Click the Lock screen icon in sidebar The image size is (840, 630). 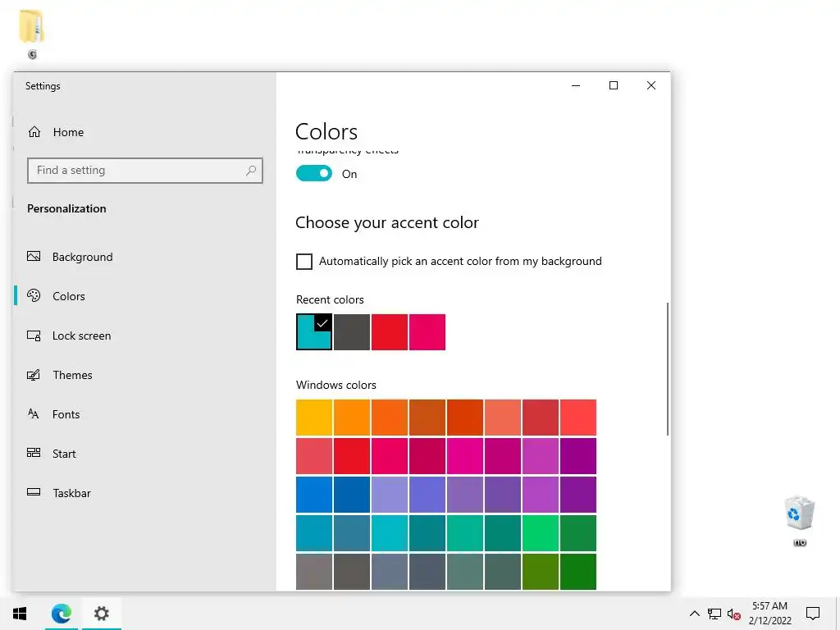34,336
